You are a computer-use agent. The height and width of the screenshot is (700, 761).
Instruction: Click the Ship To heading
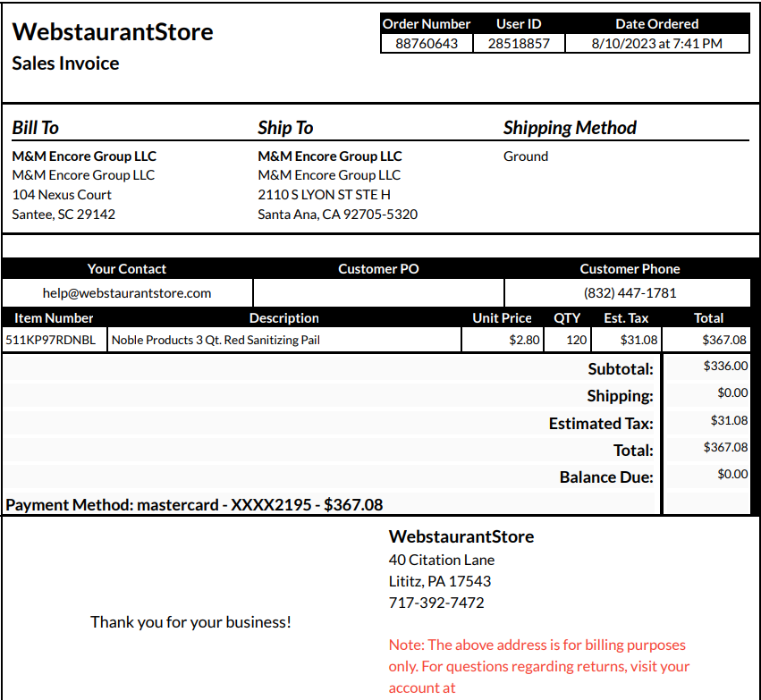pyautogui.click(x=285, y=128)
